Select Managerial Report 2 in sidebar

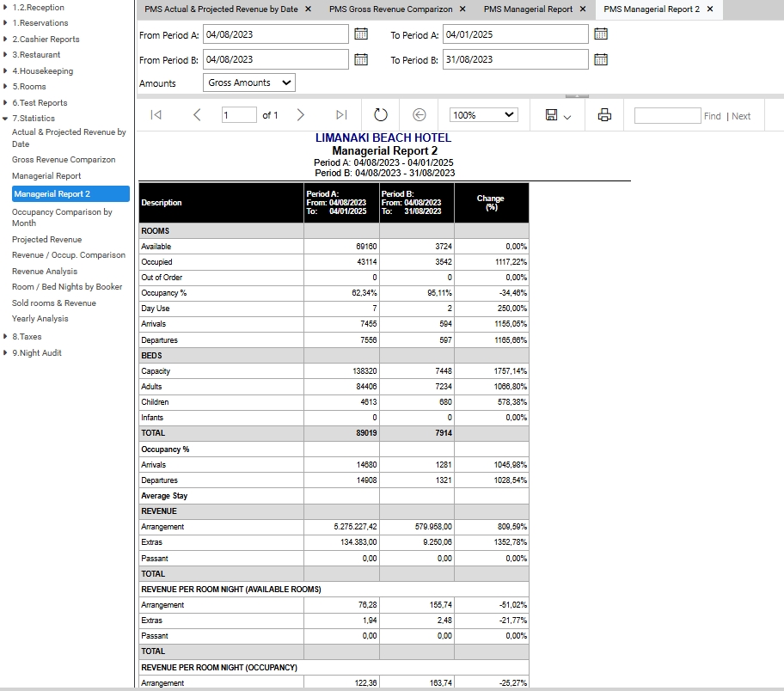point(70,194)
